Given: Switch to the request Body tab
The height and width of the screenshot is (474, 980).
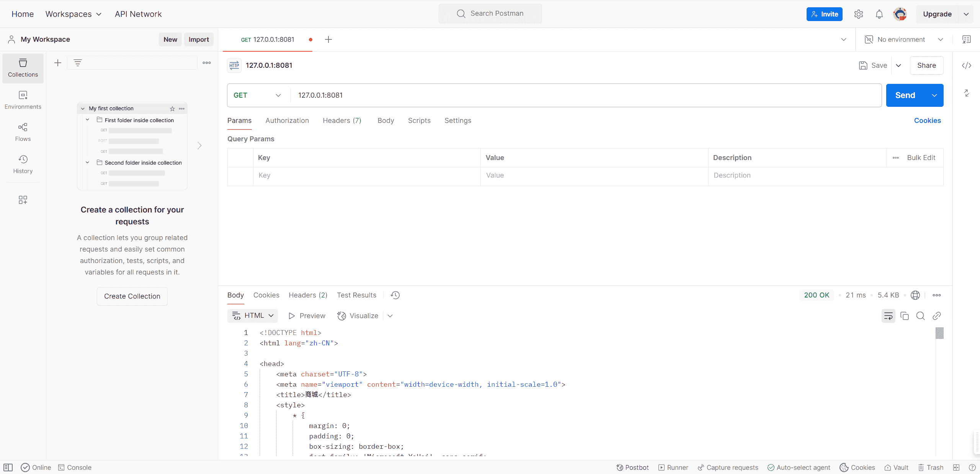Looking at the screenshot, I should point(385,121).
